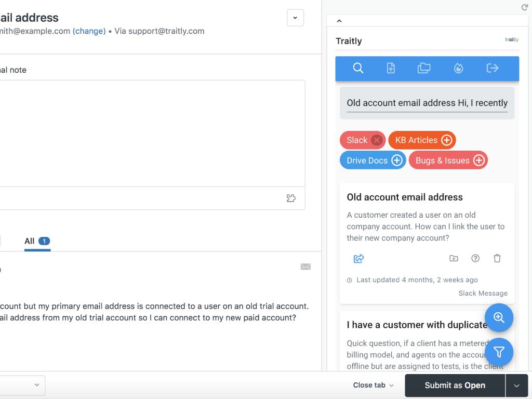This screenshot has height=399, width=532.
Task: Click question mark icon on Old account card
Action: 475,259
